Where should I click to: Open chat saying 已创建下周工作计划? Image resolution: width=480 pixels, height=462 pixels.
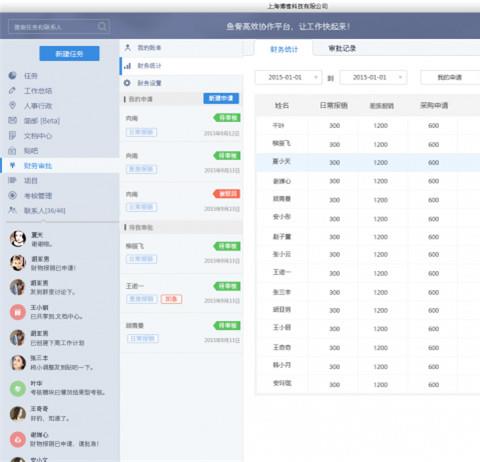pos(60,338)
